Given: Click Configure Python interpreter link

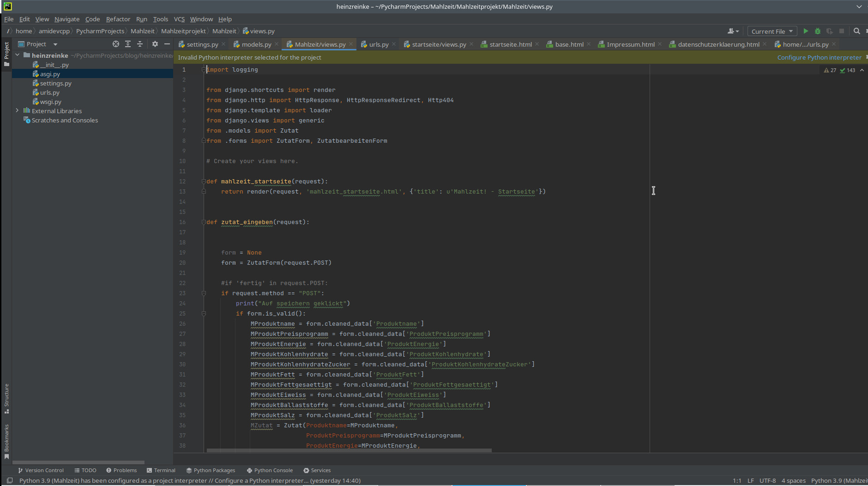Looking at the screenshot, I should point(819,57).
